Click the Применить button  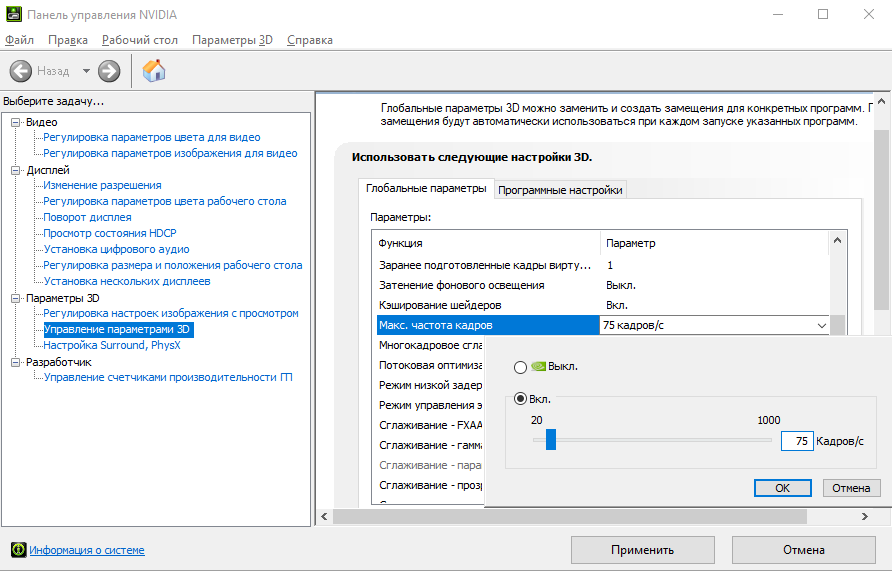pos(642,550)
